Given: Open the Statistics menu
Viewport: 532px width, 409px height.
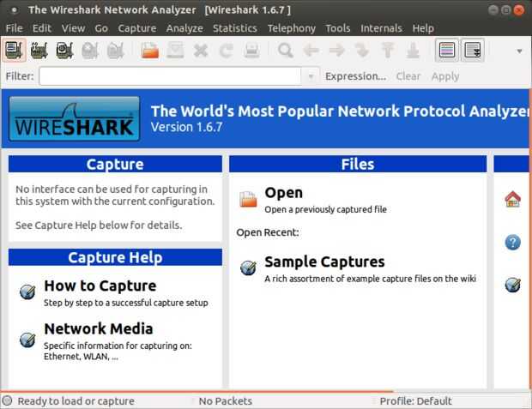Looking at the screenshot, I should point(235,28).
